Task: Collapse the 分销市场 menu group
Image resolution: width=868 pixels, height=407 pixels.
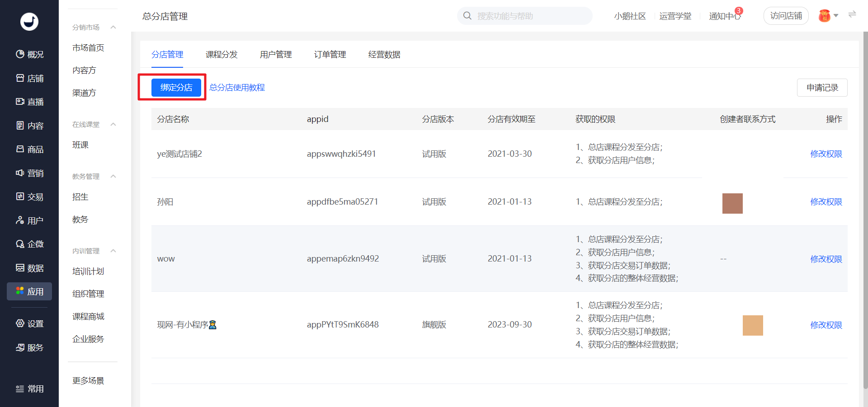Action: point(113,28)
